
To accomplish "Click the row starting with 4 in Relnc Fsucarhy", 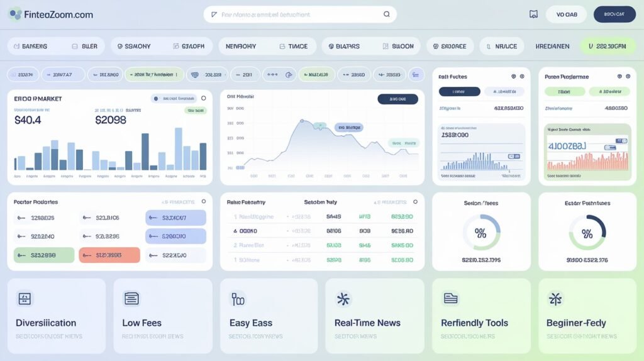I will [323, 231].
